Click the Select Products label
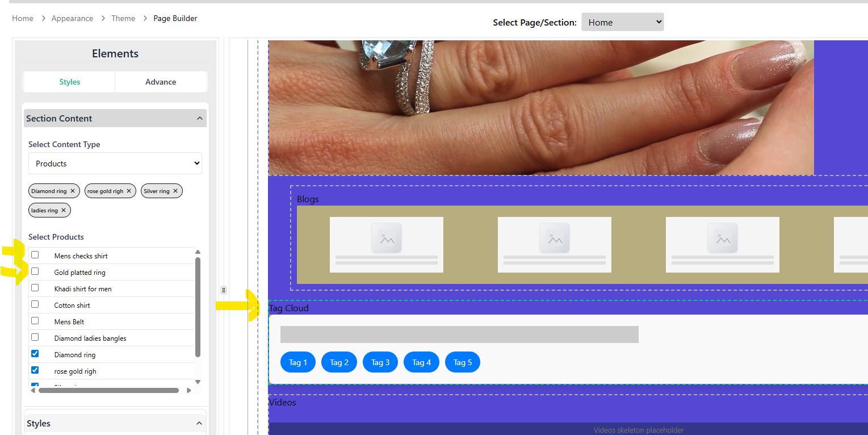This screenshot has height=435, width=868. [x=56, y=237]
